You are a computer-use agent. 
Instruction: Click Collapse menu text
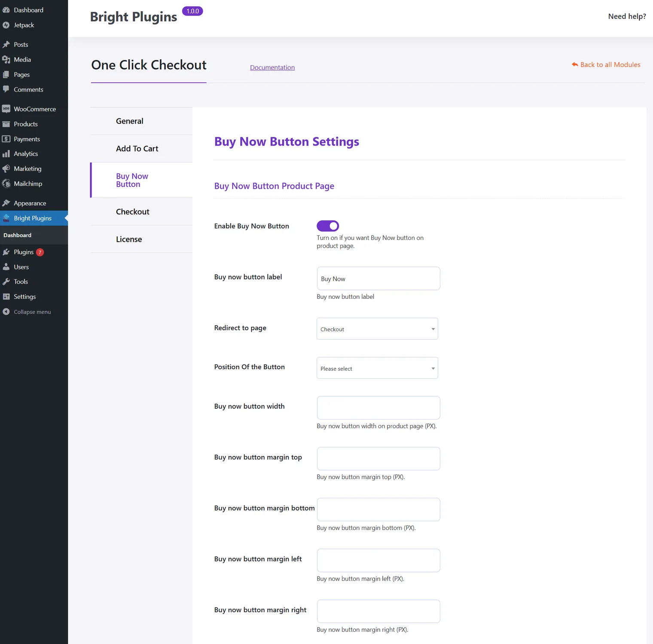32,312
